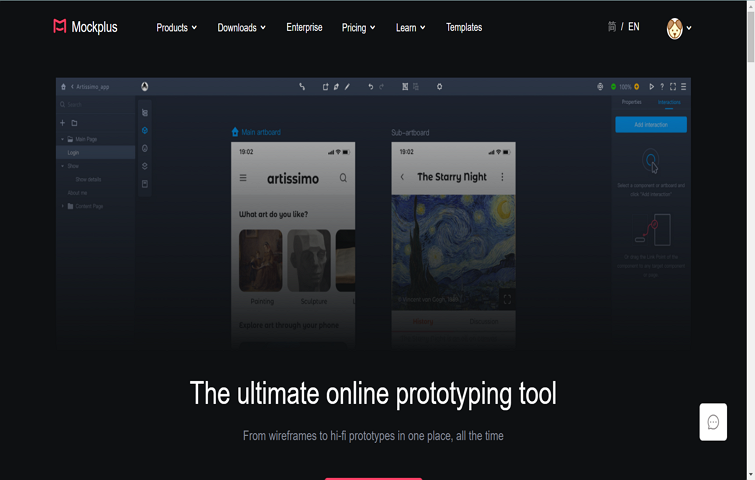
Task: Open the Downloads dropdown menu
Action: pos(241,27)
